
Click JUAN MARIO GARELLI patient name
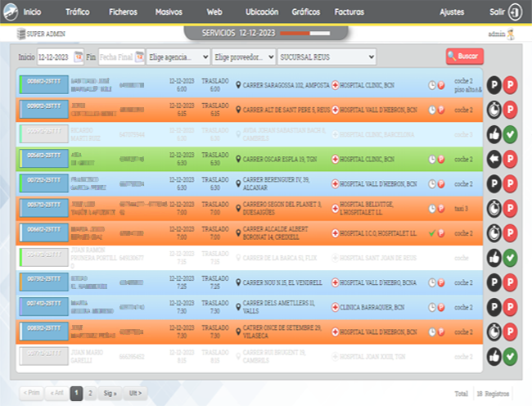(87, 357)
